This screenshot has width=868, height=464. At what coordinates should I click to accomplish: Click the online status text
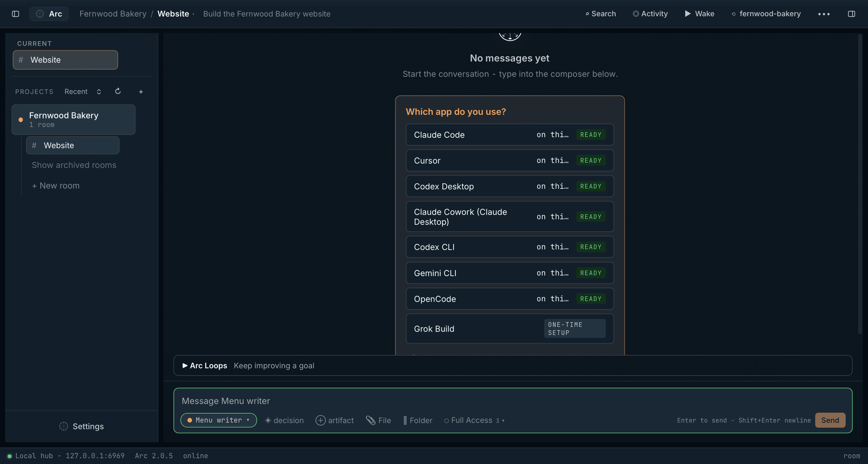[x=196, y=456]
